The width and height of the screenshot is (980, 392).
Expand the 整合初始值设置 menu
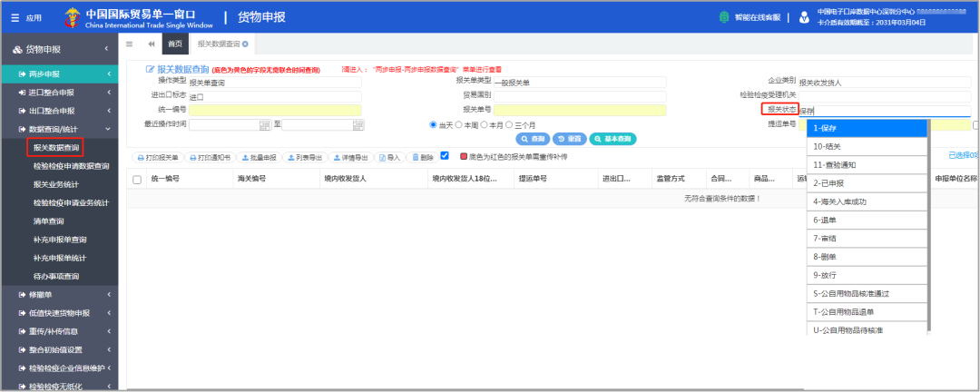point(59,349)
